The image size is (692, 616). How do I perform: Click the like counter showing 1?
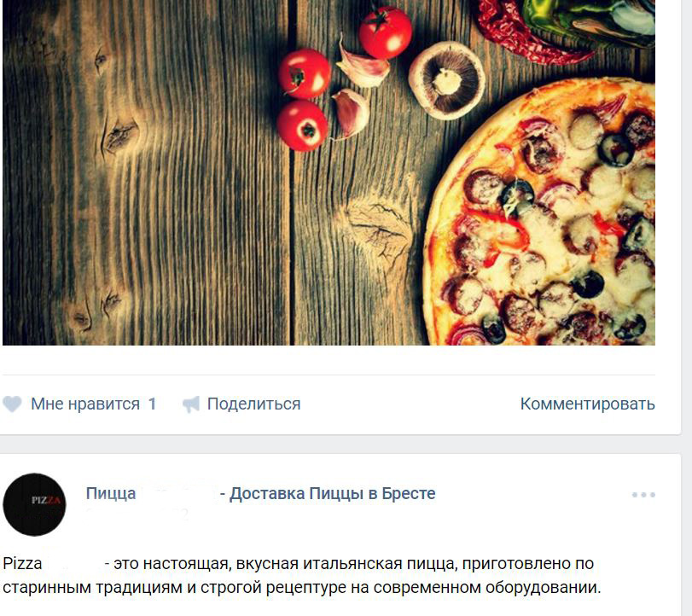[x=152, y=404]
